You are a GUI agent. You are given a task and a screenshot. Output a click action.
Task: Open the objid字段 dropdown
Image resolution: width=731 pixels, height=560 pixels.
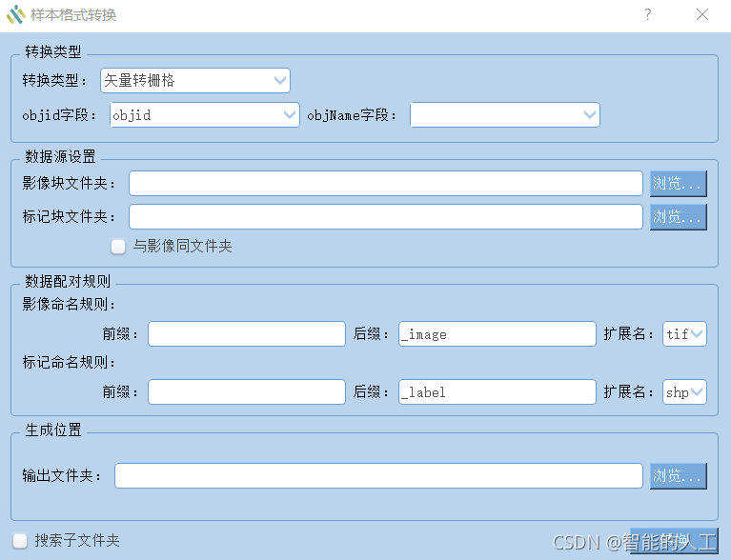205,115
